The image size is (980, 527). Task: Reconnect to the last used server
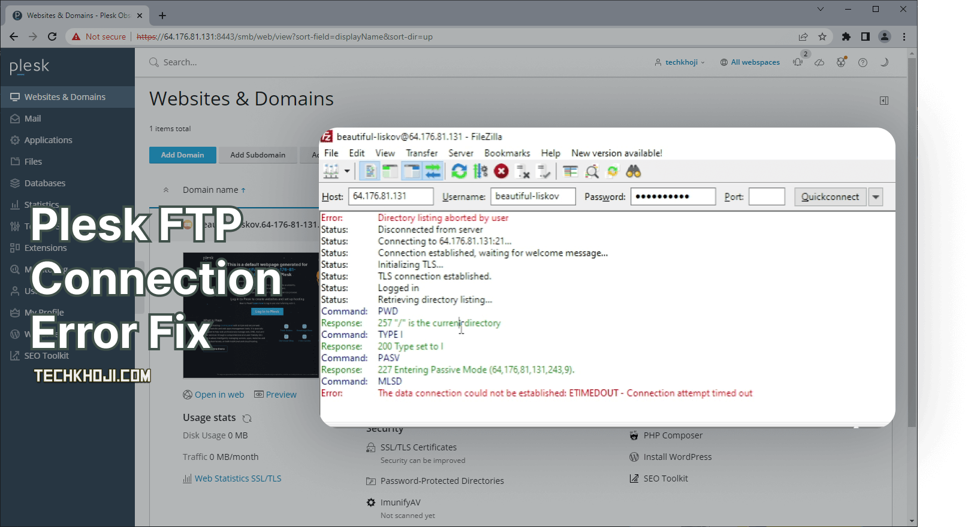point(544,172)
